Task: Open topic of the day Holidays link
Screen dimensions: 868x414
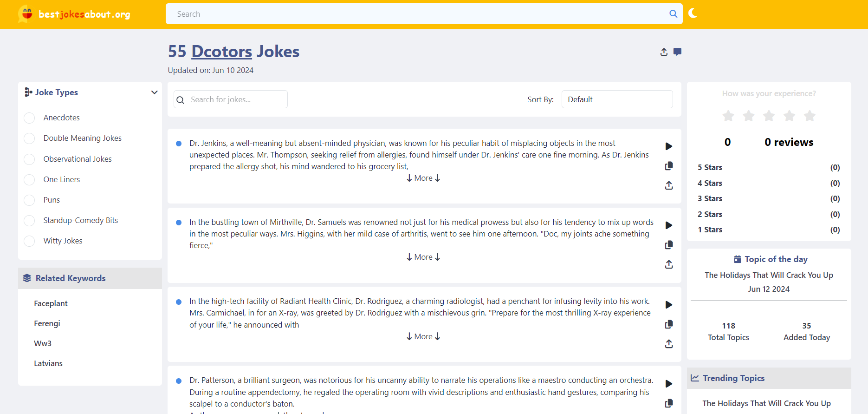Action: click(769, 275)
